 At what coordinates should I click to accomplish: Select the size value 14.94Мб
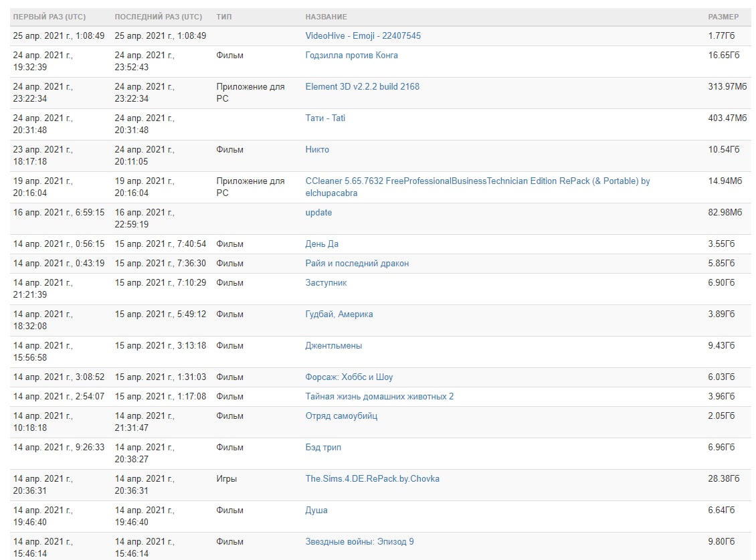coord(725,181)
